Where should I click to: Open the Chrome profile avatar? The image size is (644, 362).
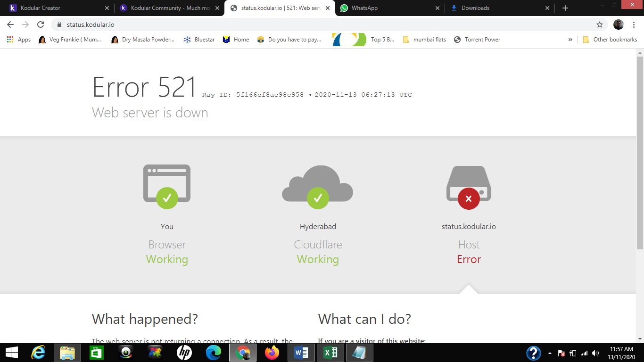point(619,25)
